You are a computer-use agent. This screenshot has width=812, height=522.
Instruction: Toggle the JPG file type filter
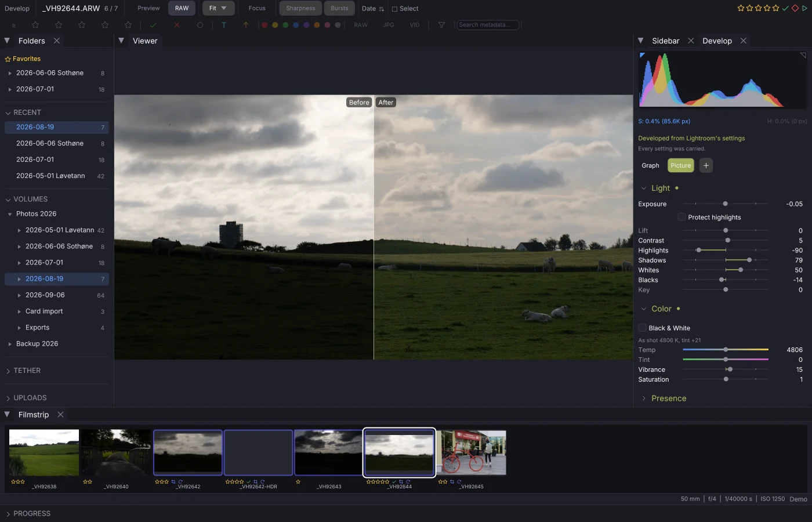tap(389, 25)
